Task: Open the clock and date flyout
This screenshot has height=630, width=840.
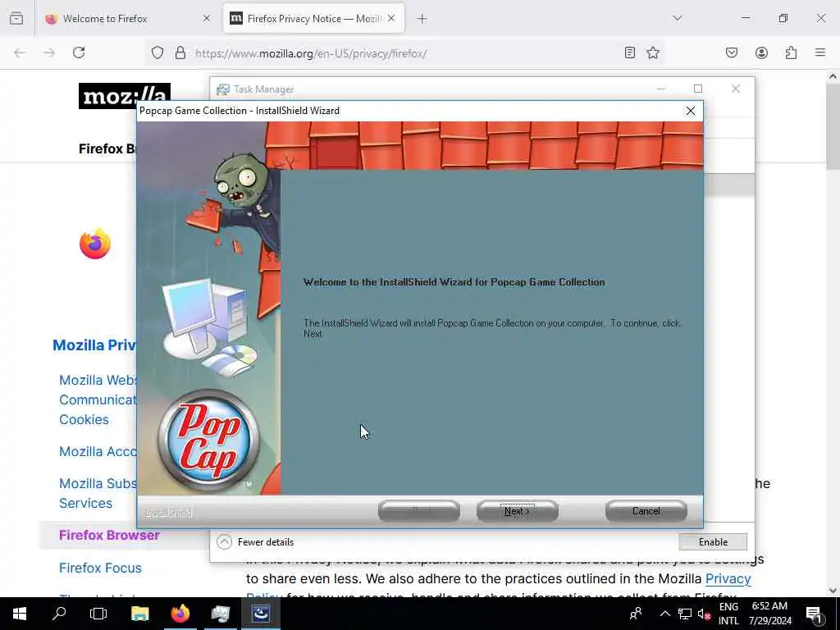Action: (x=769, y=614)
